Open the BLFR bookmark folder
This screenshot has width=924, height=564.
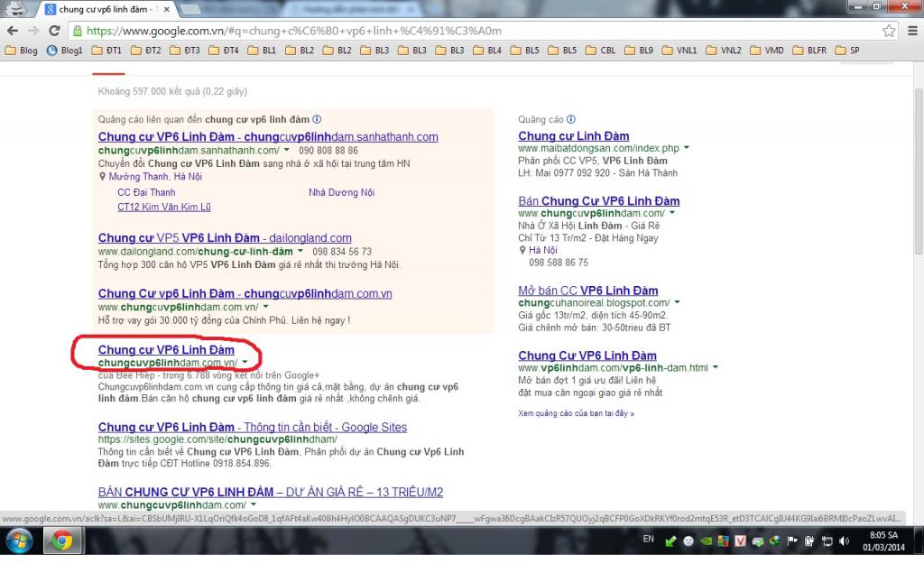809,51
